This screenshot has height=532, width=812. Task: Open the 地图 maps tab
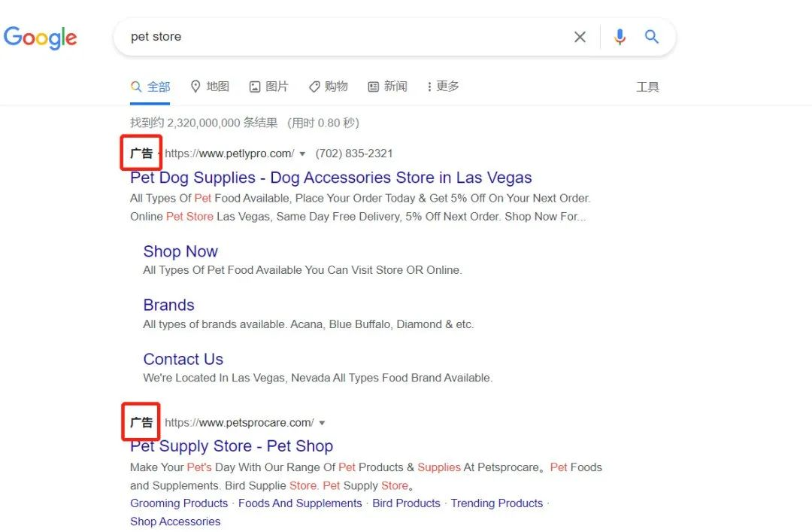click(x=210, y=87)
